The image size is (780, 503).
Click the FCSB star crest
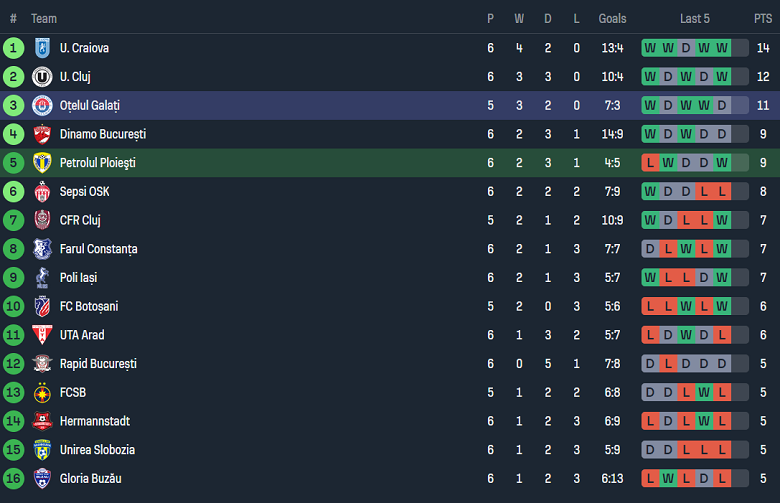pyautogui.click(x=42, y=393)
